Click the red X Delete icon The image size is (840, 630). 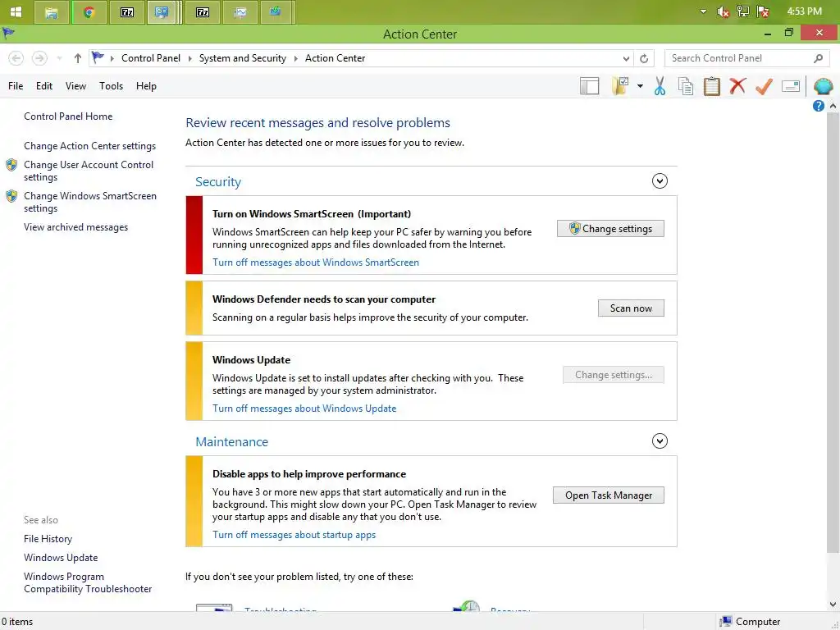(737, 85)
